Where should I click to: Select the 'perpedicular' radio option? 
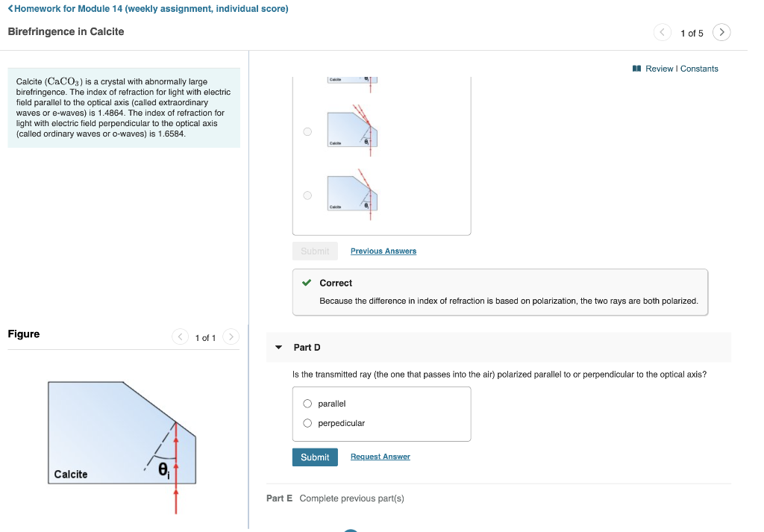click(x=307, y=423)
